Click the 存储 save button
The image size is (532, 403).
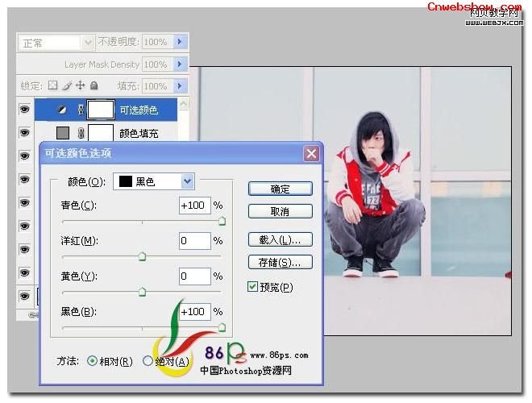[x=281, y=262]
